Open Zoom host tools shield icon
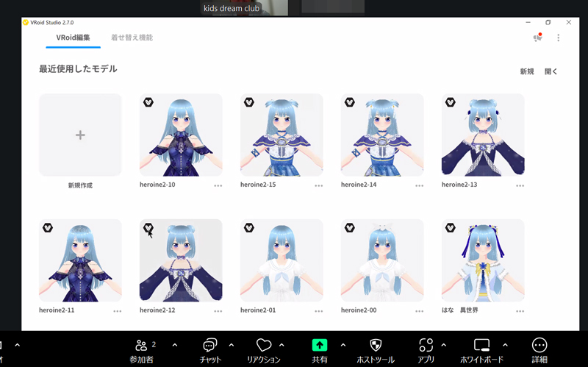This screenshot has width=588, height=367. coord(375,345)
